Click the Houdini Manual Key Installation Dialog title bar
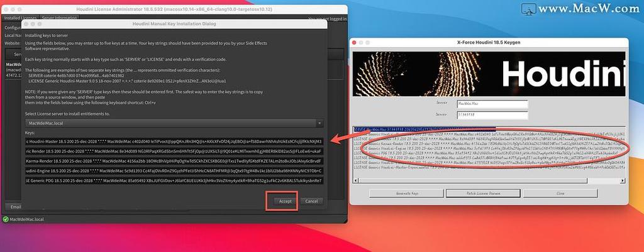The height and width of the screenshot is (252, 644). pos(174,24)
